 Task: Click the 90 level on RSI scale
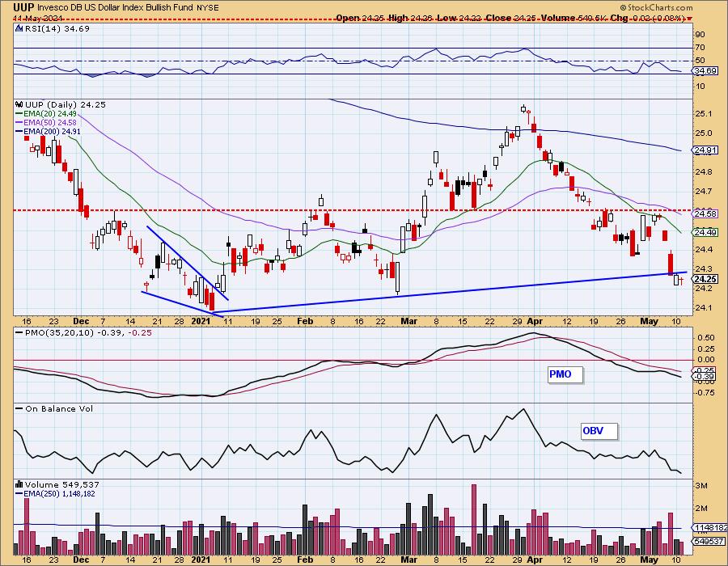point(700,34)
